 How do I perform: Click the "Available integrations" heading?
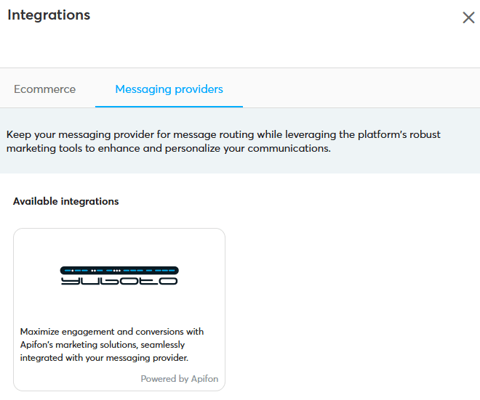[x=66, y=201]
